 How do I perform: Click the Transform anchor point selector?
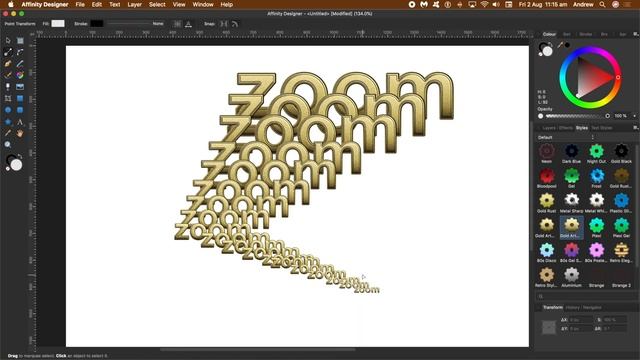tap(549, 327)
